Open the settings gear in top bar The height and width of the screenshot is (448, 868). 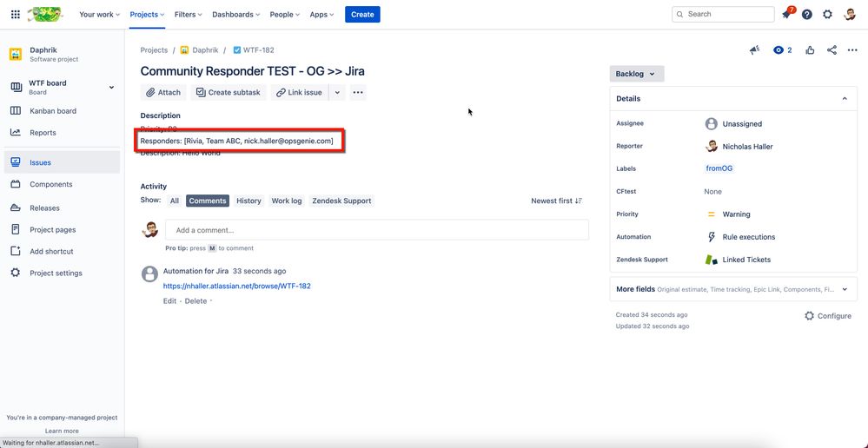(827, 15)
